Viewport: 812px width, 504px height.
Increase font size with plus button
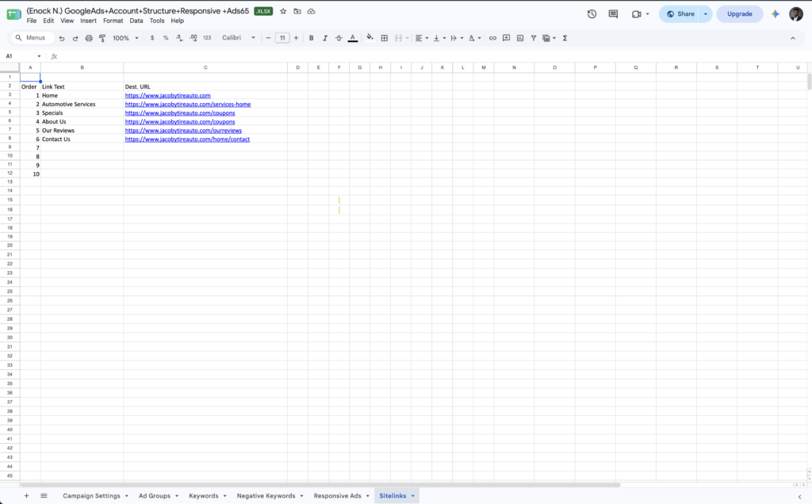pyautogui.click(x=297, y=38)
